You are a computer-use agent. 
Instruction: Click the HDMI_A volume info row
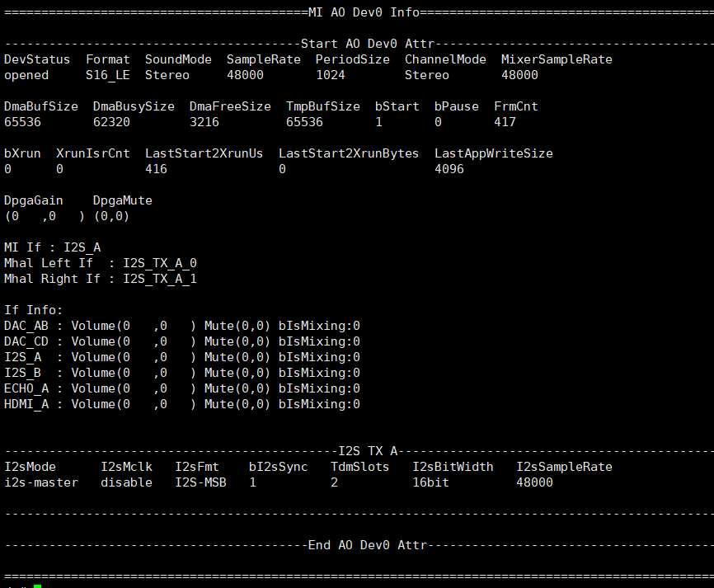pos(181,404)
